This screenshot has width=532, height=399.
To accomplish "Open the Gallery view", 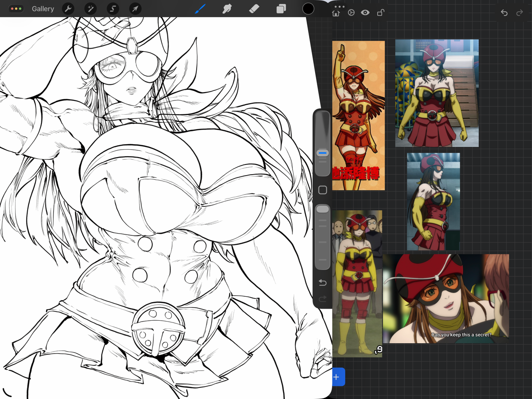I will (x=43, y=9).
